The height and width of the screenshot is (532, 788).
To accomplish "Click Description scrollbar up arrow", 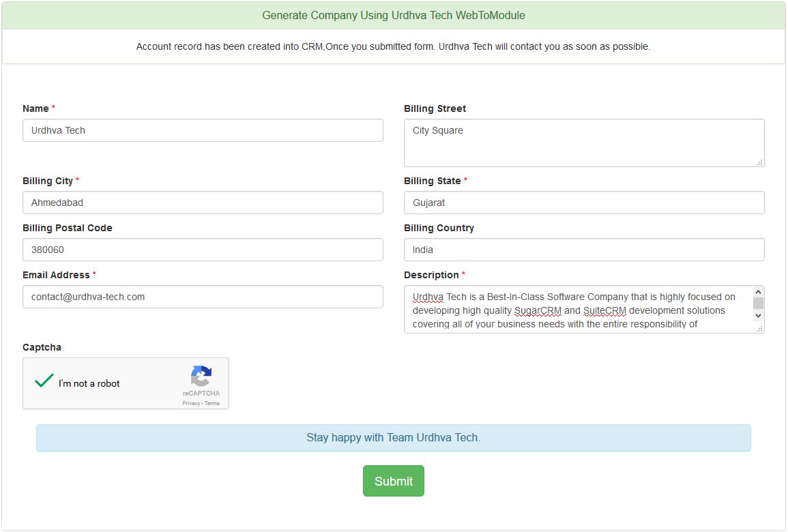I will coord(759,292).
